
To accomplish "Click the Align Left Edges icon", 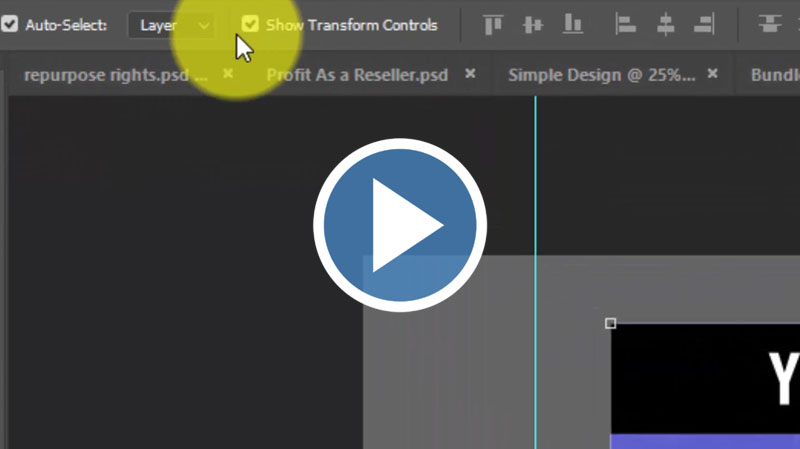I will 626,25.
